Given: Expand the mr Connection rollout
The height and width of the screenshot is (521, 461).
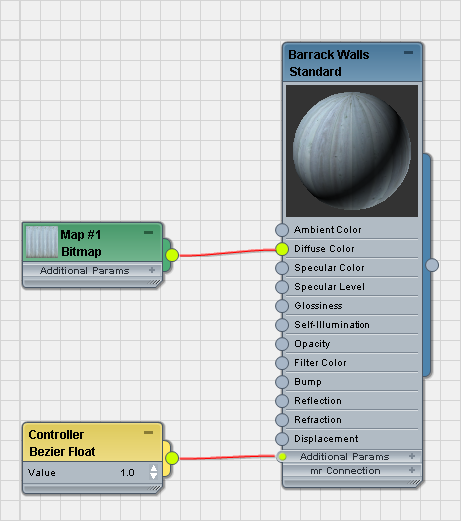Looking at the screenshot, I should coord(412,470).
